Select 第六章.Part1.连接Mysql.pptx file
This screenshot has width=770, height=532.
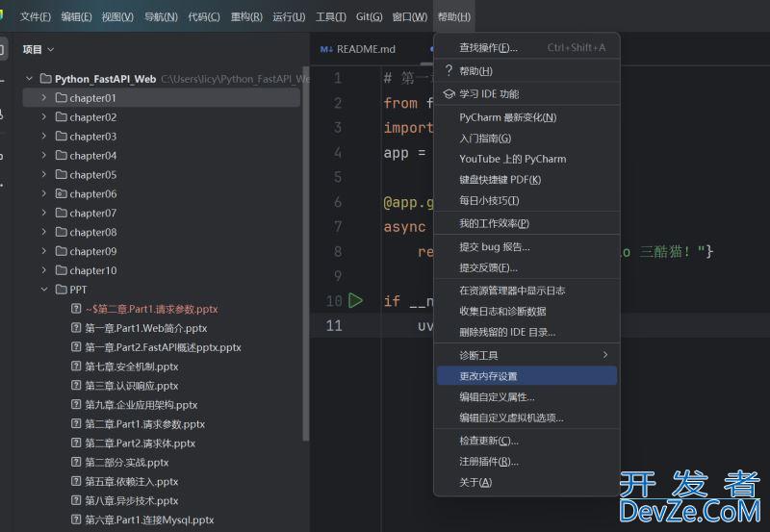(x=149, y=519)
